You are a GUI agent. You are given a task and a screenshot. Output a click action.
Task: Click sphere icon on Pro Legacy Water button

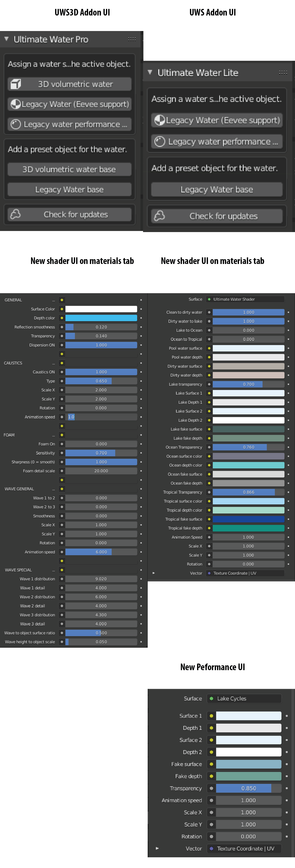[x=16, y=104]
